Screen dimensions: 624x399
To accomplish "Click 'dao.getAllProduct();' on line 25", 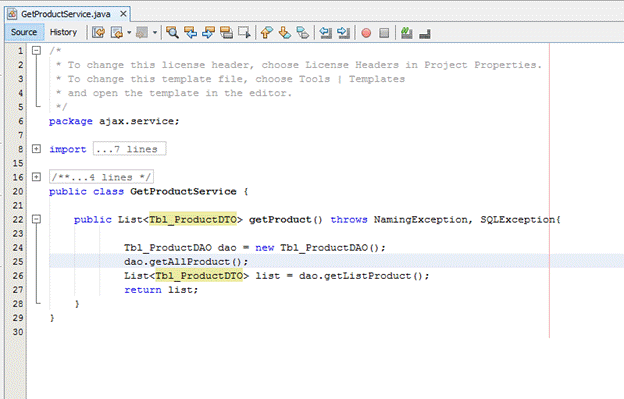I will (186, 261).
